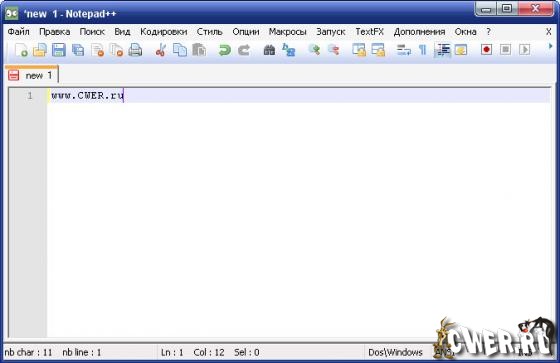Click text www.CWER.ru in editor
560x363 pixels.
pyautogui.click(x=87, y=96)
